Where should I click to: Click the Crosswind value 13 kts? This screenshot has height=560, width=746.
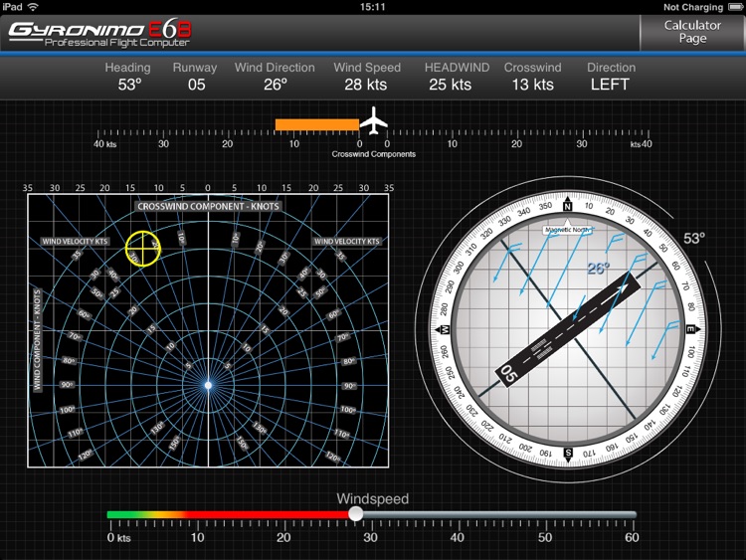coord(533,85)
